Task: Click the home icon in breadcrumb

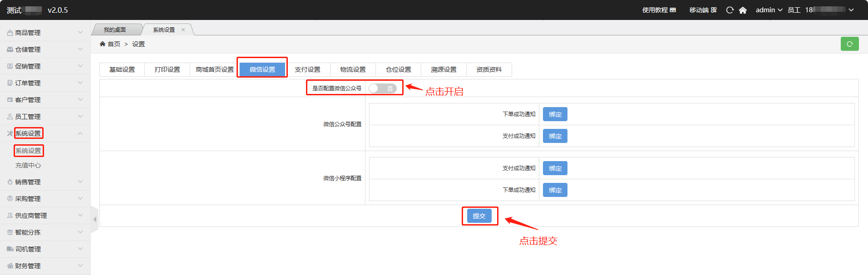Action: click(x=103, y=44)
